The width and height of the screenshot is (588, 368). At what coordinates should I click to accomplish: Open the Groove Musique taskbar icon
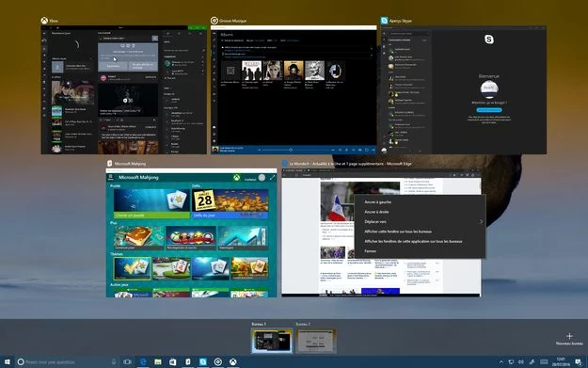[218, 362]
